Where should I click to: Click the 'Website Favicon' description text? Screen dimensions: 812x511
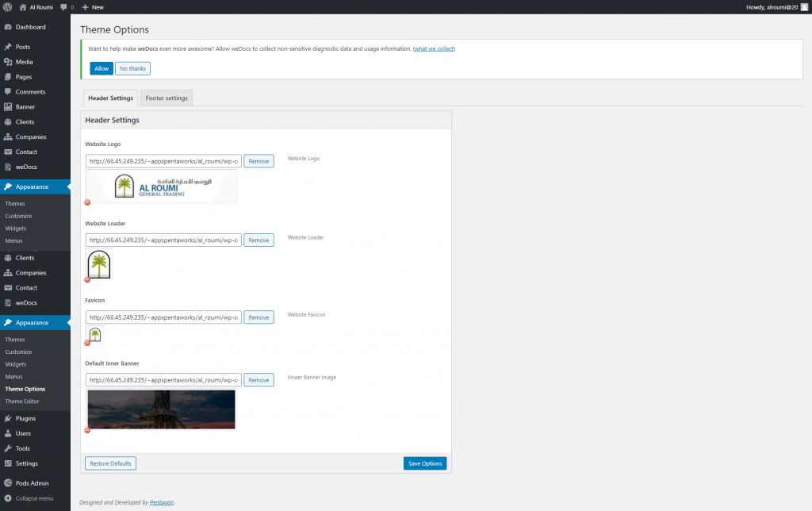[307, 314]
